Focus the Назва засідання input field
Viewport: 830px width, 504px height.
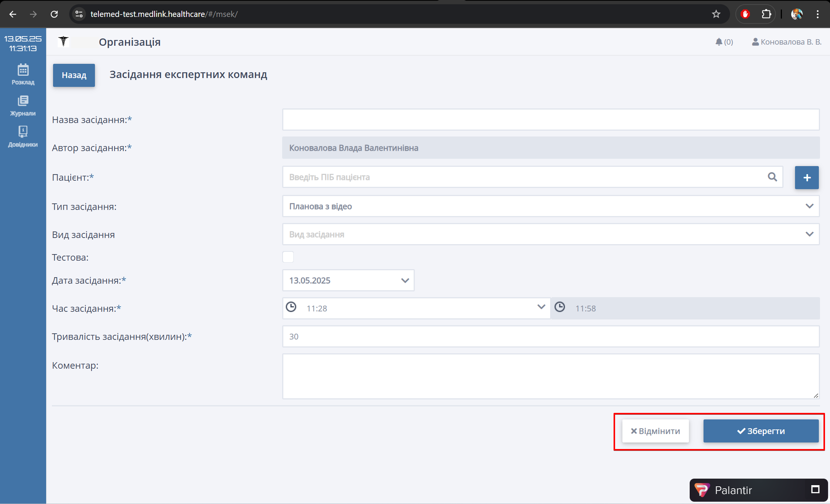(x=551, y=120)
